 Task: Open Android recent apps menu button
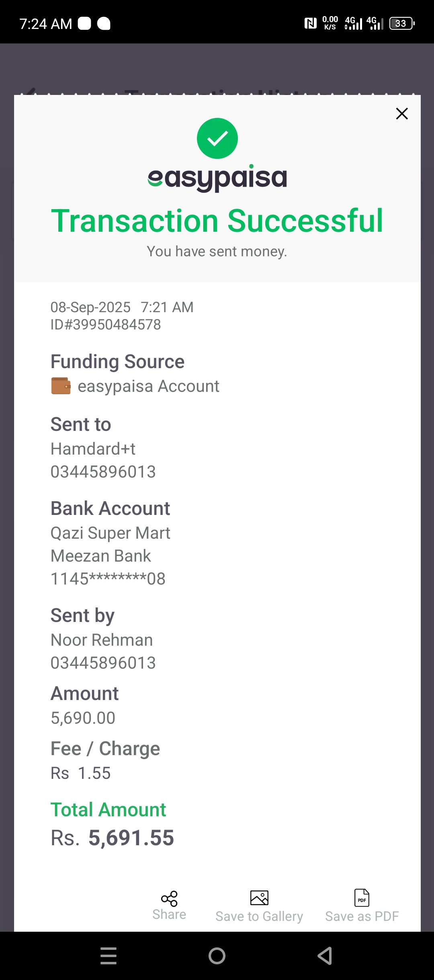coord(108,956)
